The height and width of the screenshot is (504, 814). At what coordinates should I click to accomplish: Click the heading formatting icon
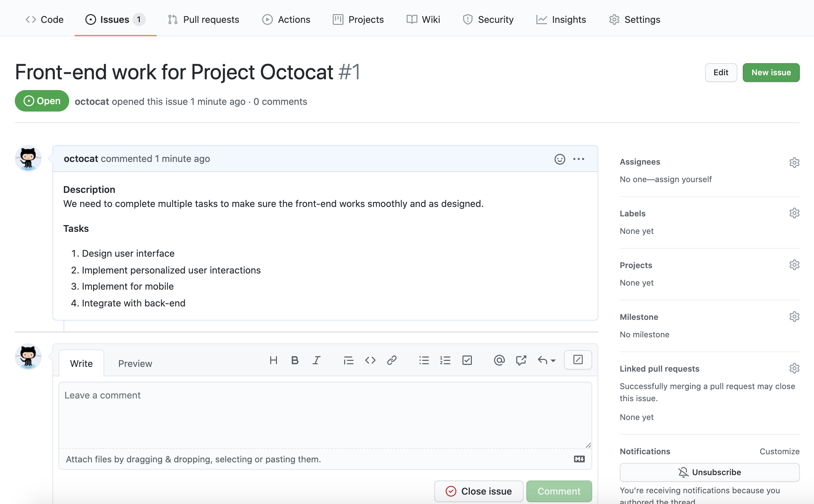(x=272, y=360)
